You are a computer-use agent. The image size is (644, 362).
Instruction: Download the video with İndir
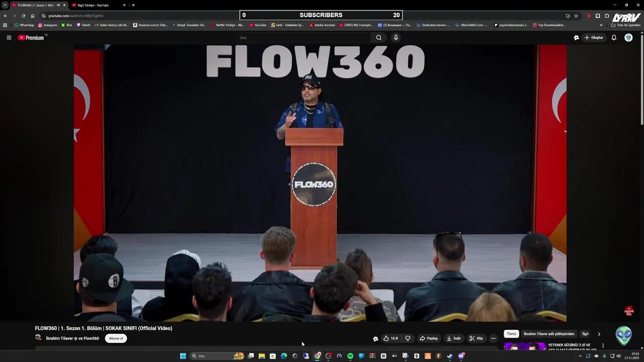pos(454,338)
